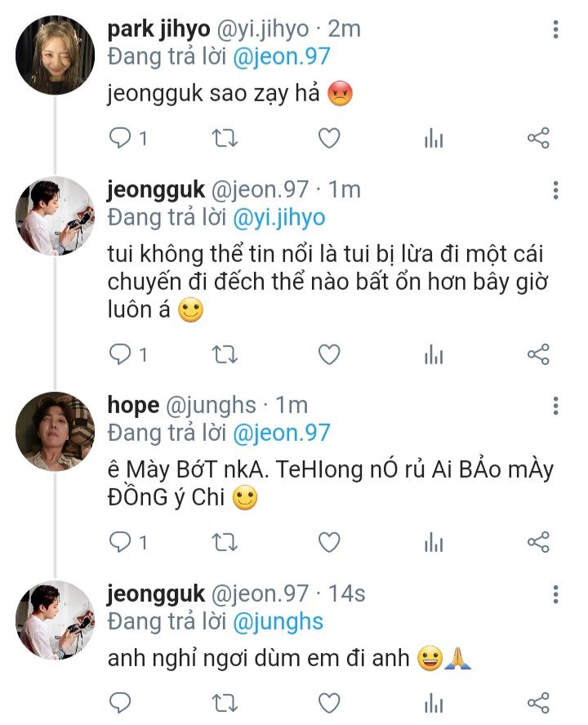Open the @yi.jihyo mention link
The height and width of the screenshot is (725, 588).
[x=278, y=218]
